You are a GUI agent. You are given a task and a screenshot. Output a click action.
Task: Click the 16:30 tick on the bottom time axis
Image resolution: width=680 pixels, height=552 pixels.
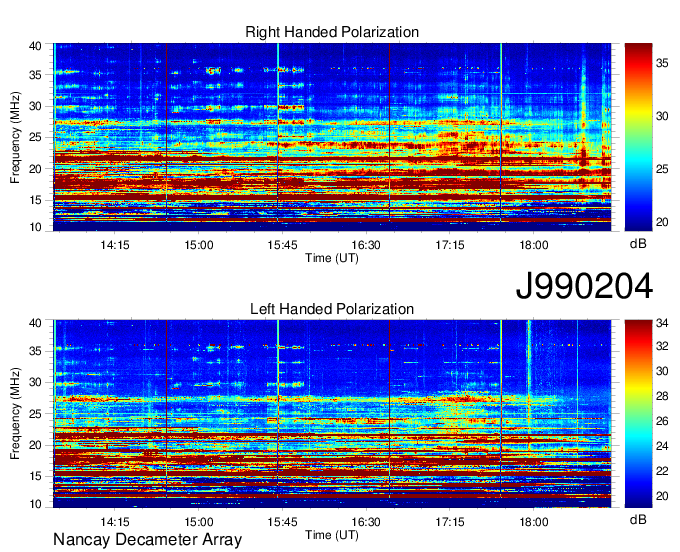(x=366, y=521)
